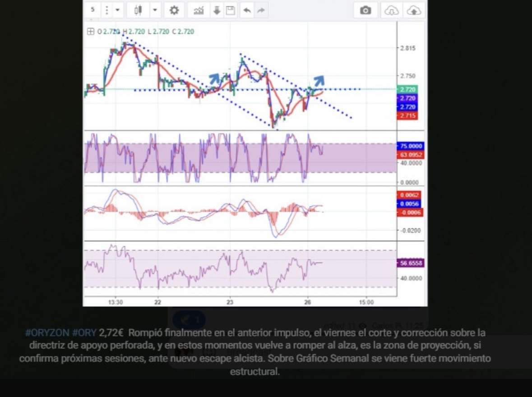Click the load study template arrow icon
The image size is (532, 397).
point(217,10)
